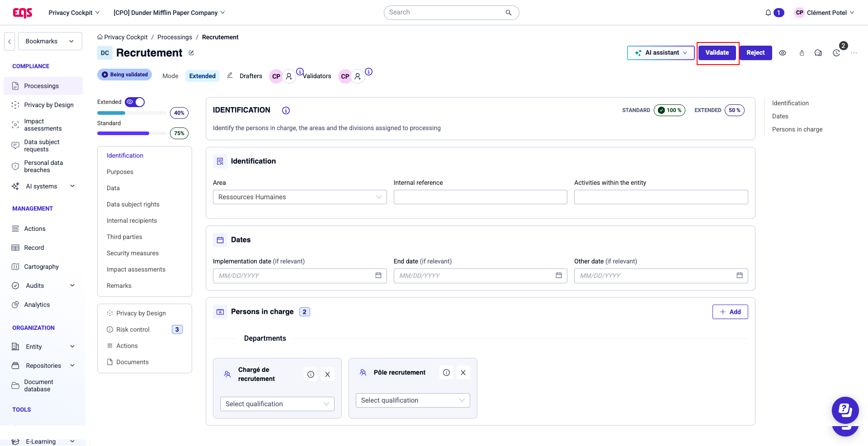
Task: Select qualification for Chargé de recrutement
Action: pos(277,404)
